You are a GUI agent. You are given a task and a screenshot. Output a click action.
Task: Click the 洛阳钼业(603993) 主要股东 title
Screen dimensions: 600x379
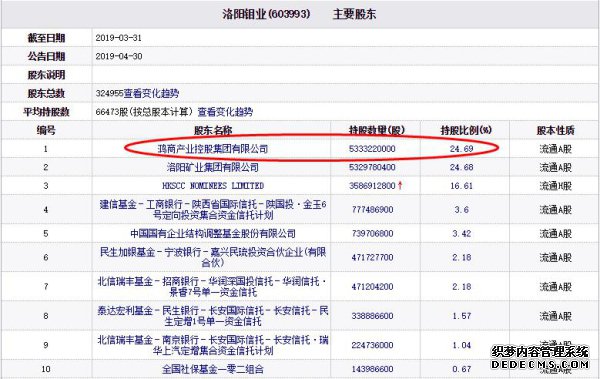(x=299, y=14)
